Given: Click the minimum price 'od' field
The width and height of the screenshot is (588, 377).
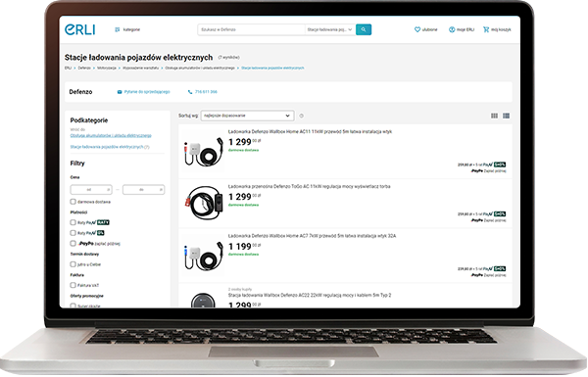Looking at the screenshot, I should pyautogui.click(x=91, y=190).
